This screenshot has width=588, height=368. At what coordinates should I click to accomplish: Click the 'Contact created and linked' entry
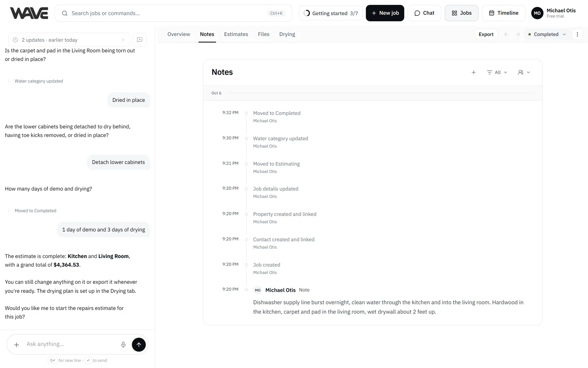[284, 240]
